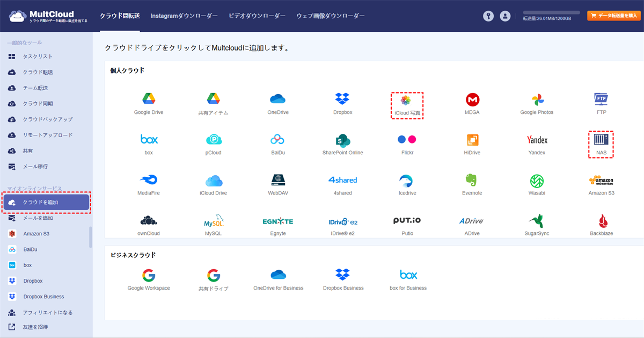Click the クラウドを追加 sidebar button
This screenshot has height=338, width=644.
[46, 203]
